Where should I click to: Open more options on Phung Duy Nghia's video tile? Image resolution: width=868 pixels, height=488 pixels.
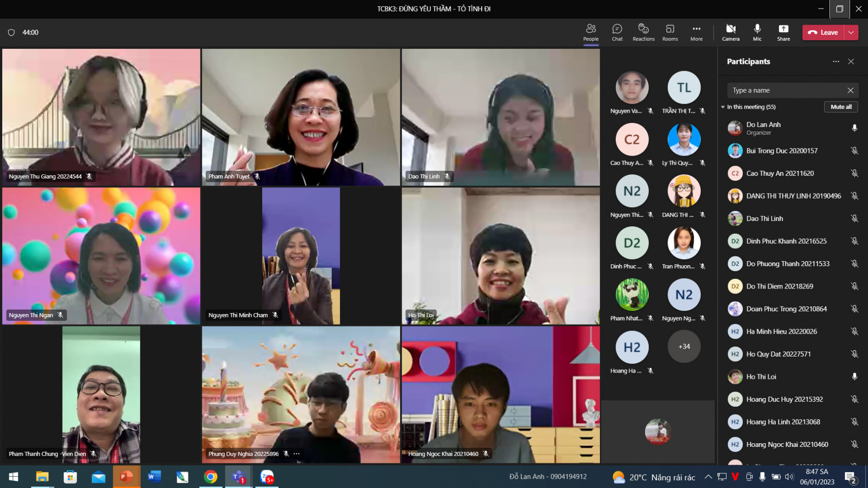pyautogui.click(x=296, y=454)
